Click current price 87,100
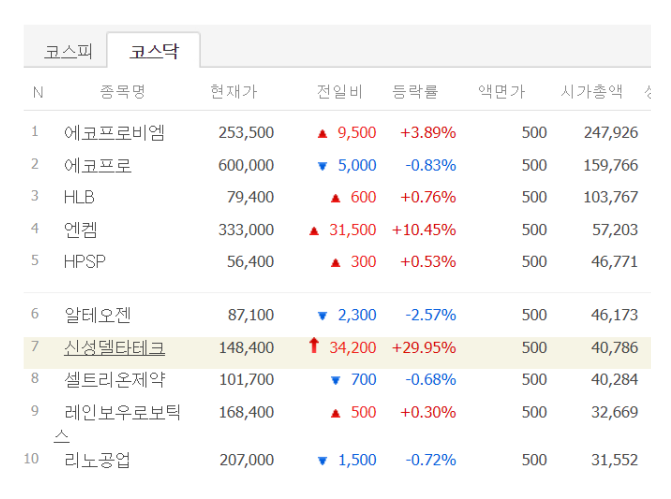 251,315
